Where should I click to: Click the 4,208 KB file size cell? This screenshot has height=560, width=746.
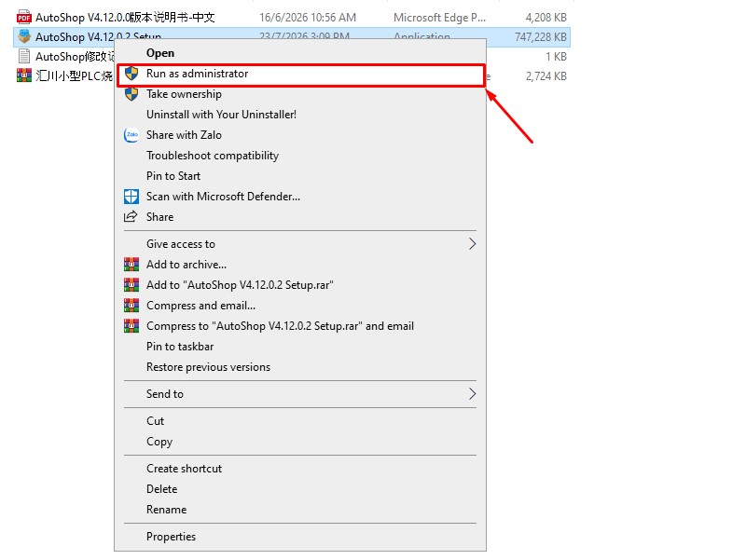point(546,18)
